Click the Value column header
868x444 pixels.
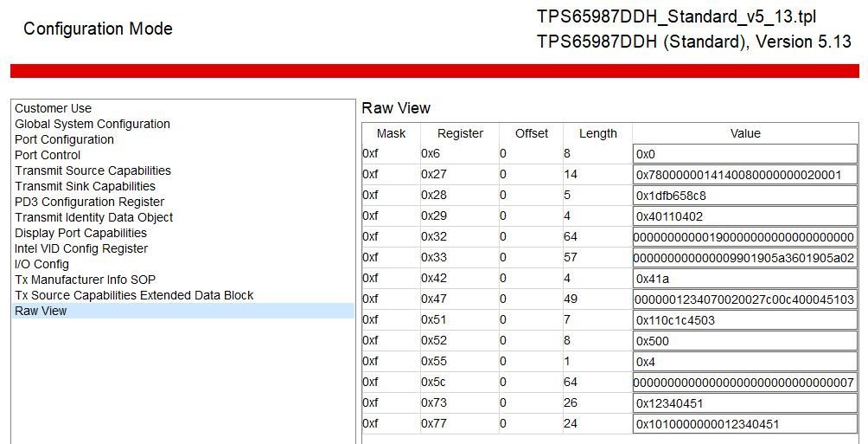click(x=745, y=133)
